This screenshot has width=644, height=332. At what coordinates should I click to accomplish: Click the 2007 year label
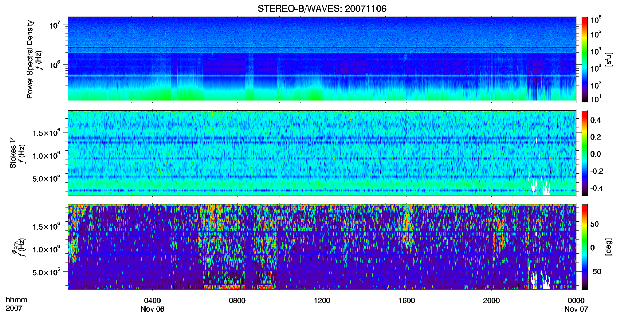coord(14,308)
